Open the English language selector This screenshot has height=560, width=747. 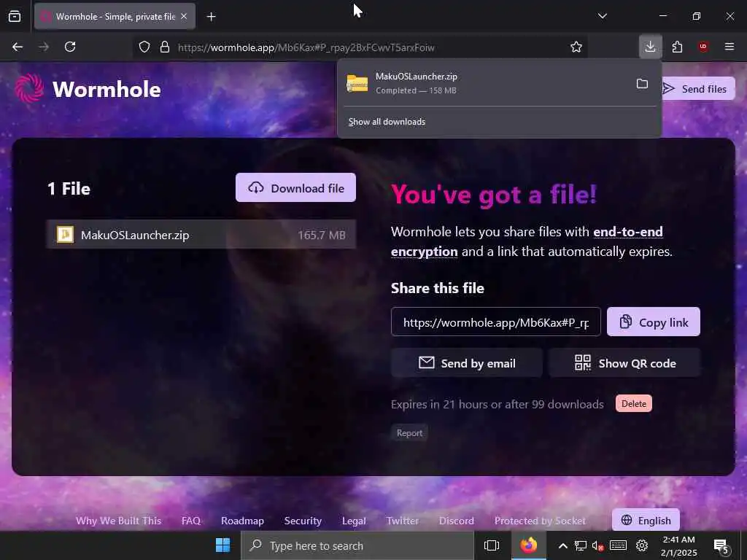646,520
